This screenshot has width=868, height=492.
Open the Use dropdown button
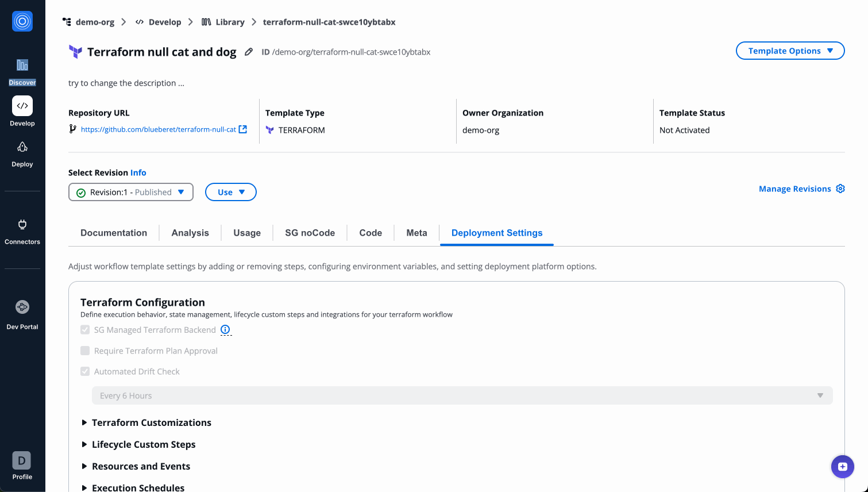(231, 192)
